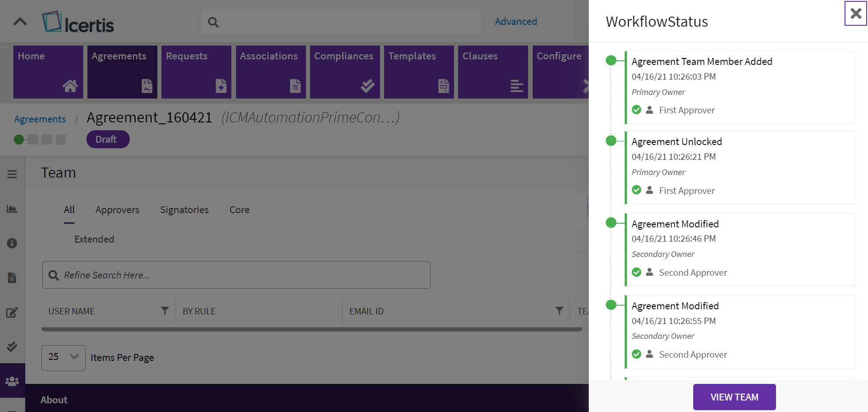Click the edit pencil sidebar icon
The width and height of the screenshot is (868, 412).
click(x=12, y=313)
